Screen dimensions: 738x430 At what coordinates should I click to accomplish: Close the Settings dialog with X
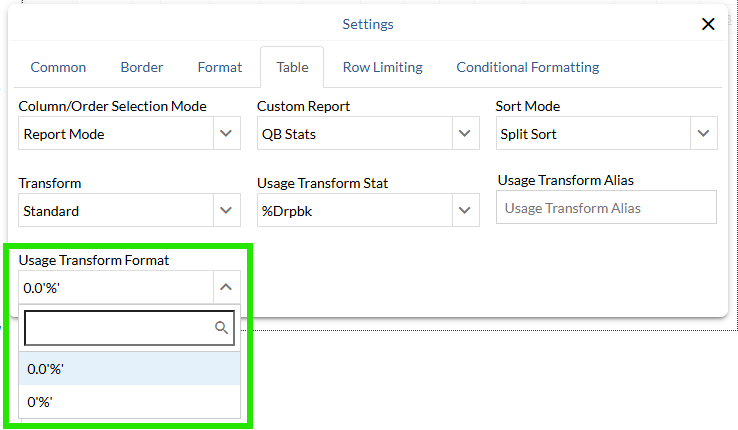click(708, 25)
